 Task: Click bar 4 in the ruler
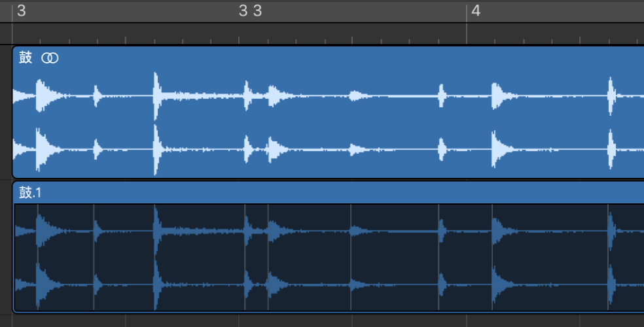pyautogui.click(x=476, y=10)
